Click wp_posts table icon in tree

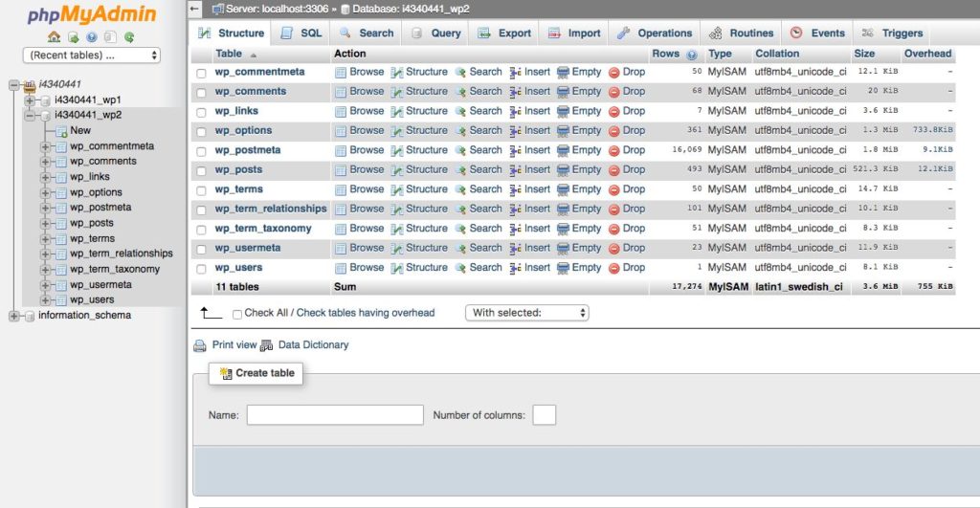click(x=61, y=224)
